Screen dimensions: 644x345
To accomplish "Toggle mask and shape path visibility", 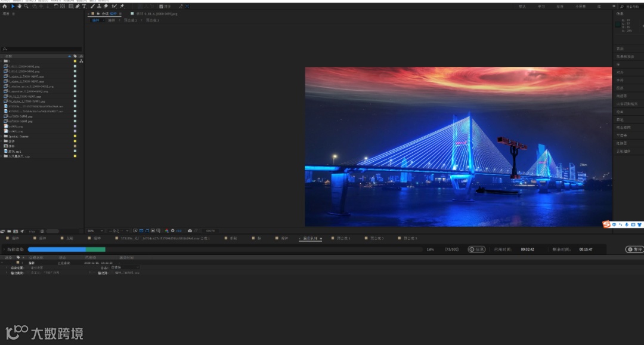I will point(147,230).
